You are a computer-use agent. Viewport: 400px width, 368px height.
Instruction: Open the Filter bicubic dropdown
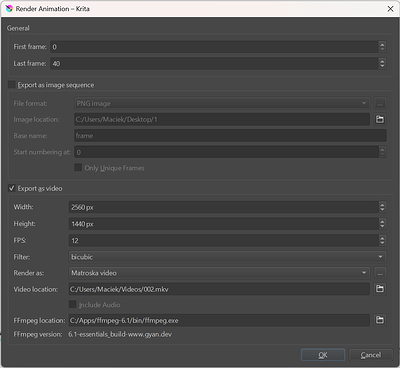pyautogui.click(x=227, y=257)
